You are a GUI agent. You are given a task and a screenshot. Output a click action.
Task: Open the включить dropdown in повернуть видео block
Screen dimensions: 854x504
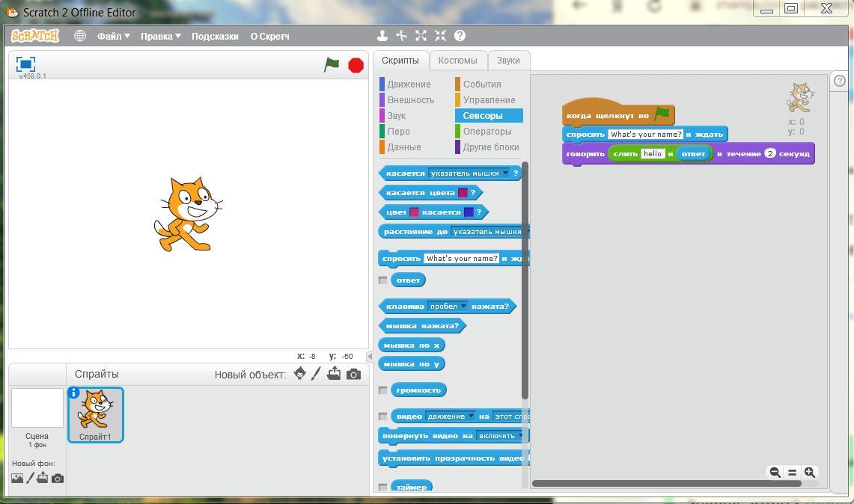(500, 436)
